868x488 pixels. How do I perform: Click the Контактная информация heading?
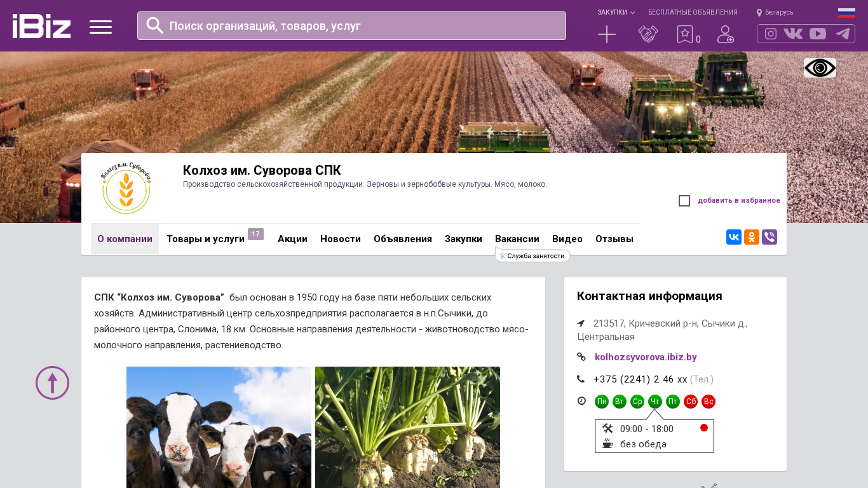coord(649,296)
